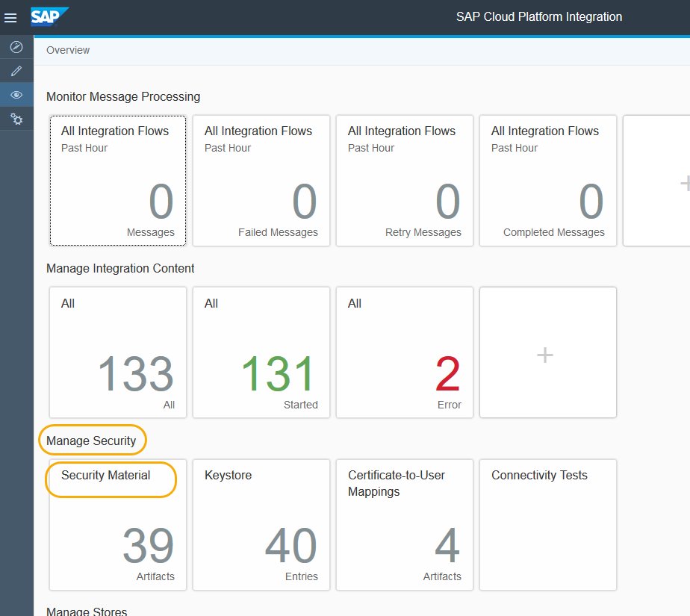View the Completed Messages tile
This screenshot has height=616, width=690.
[x=547, y=181]
